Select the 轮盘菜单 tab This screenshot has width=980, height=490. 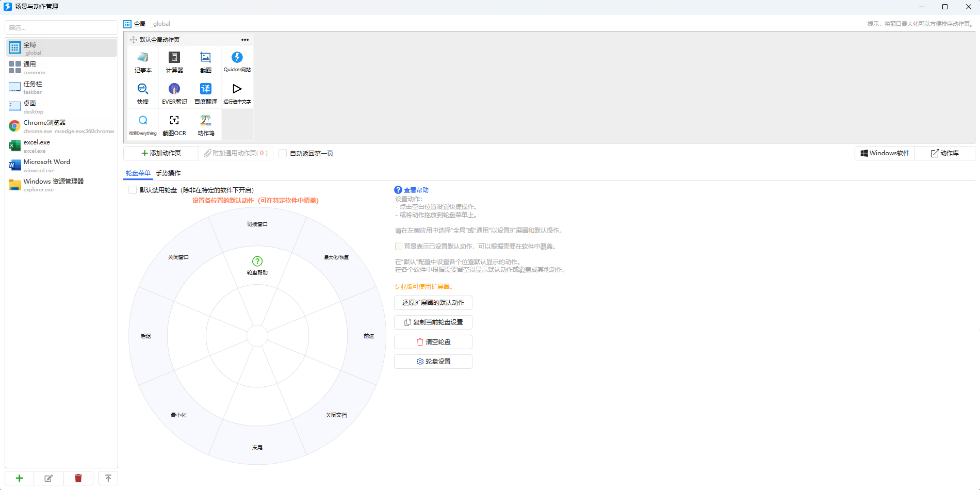(138, 173)
